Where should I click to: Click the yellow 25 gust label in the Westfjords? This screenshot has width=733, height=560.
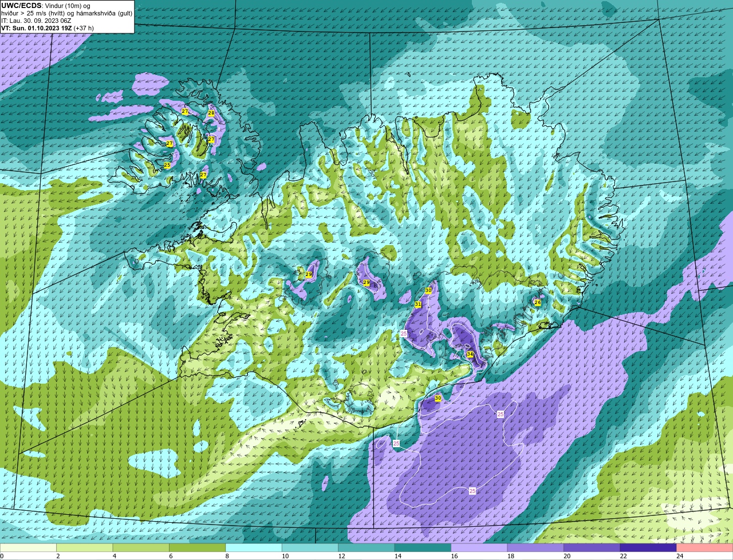pyautogui.click(x=167, y=165)
